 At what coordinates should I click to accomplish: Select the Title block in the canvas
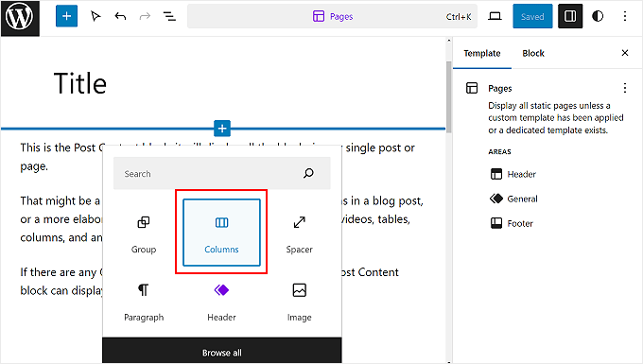coord(80,83)
